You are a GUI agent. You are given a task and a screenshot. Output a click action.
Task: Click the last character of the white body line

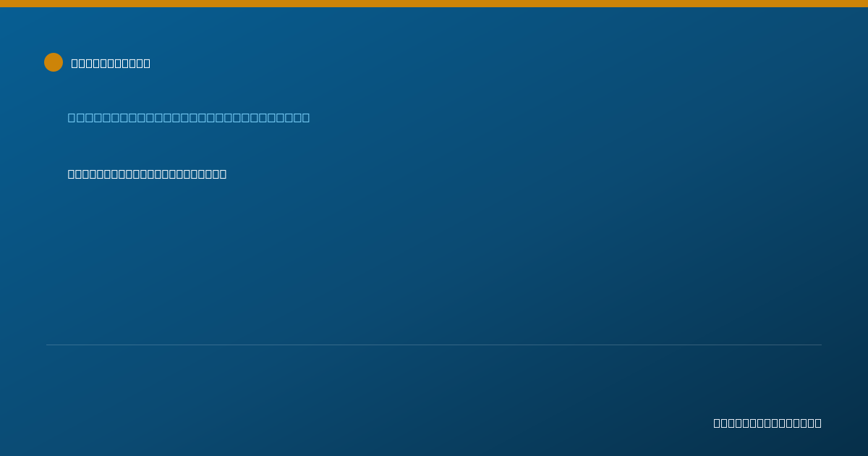(223, 174)
